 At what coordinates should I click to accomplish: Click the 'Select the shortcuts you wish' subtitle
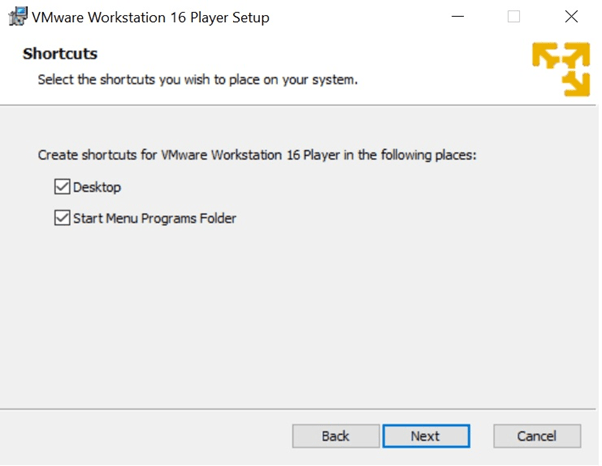click(x=198, y=80)
